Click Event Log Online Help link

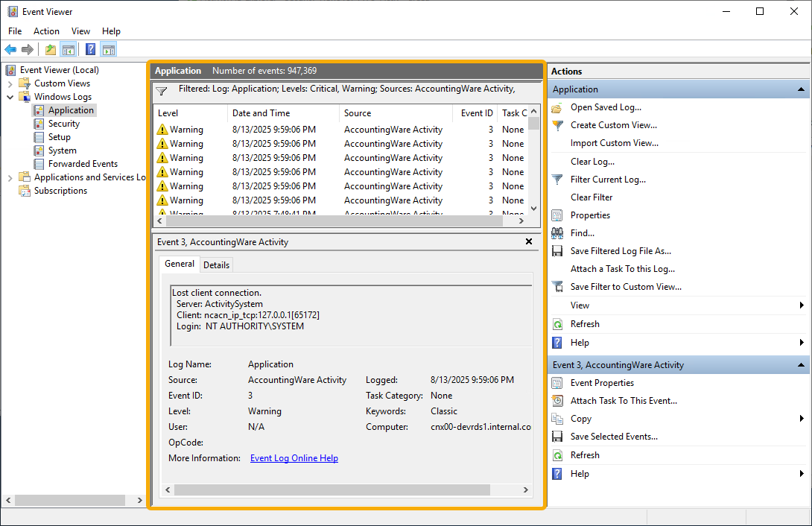coord(294,458)
